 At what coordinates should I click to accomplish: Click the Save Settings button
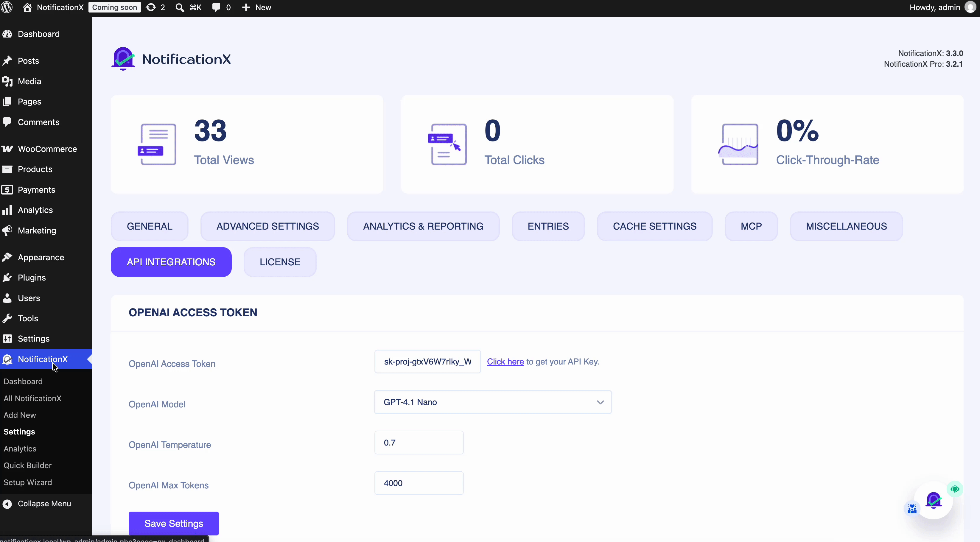coord(173,523)
